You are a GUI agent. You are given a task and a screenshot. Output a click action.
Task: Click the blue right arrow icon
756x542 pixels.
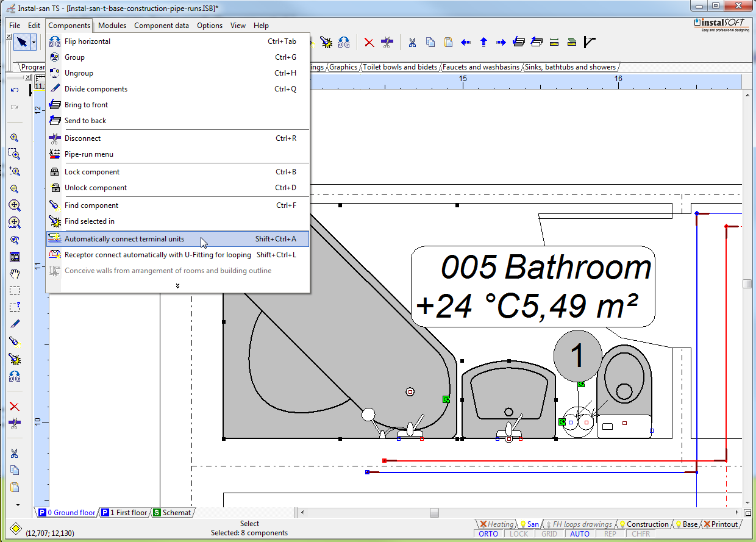pos(501,42)
